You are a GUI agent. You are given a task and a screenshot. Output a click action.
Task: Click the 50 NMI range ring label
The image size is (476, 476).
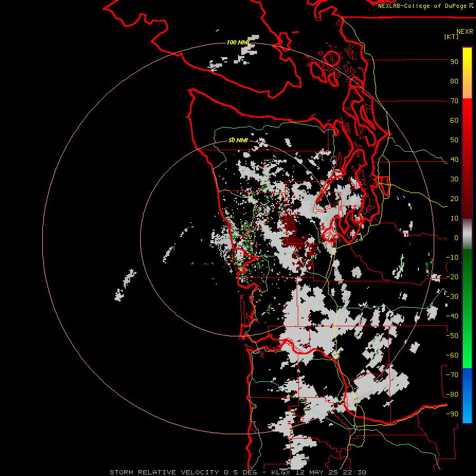click(x=237, y=140)
